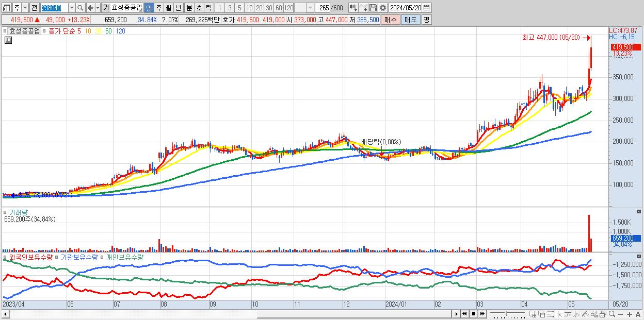Image resolution: width=644 pixels, height=320 pixels.
Task: Click the 거 button beside the stock name
Action: 106,8
